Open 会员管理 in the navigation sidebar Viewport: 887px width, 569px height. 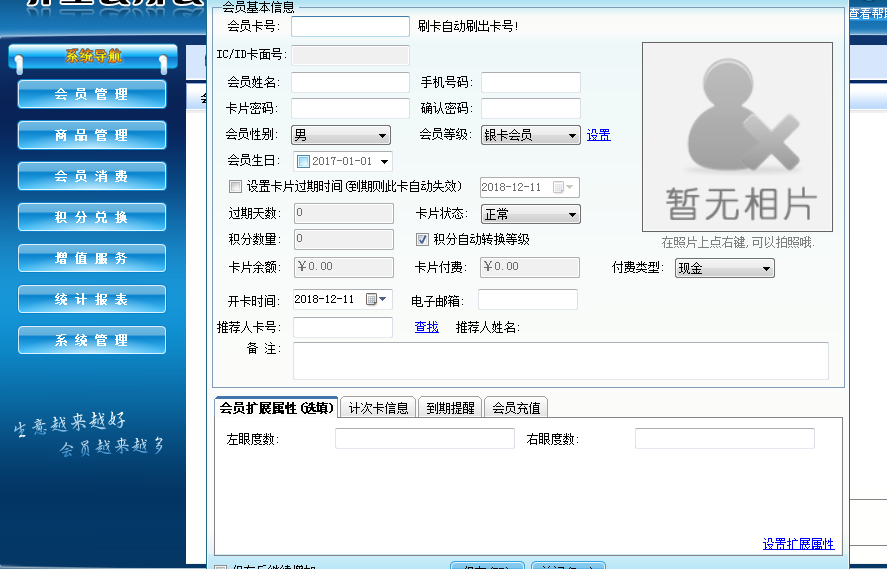coord(92,94)
